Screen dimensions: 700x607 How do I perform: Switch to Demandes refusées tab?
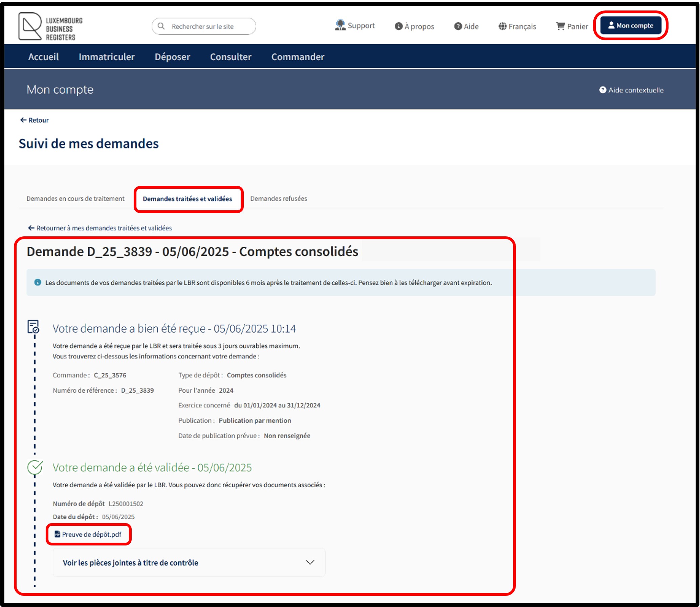[278, 199]
